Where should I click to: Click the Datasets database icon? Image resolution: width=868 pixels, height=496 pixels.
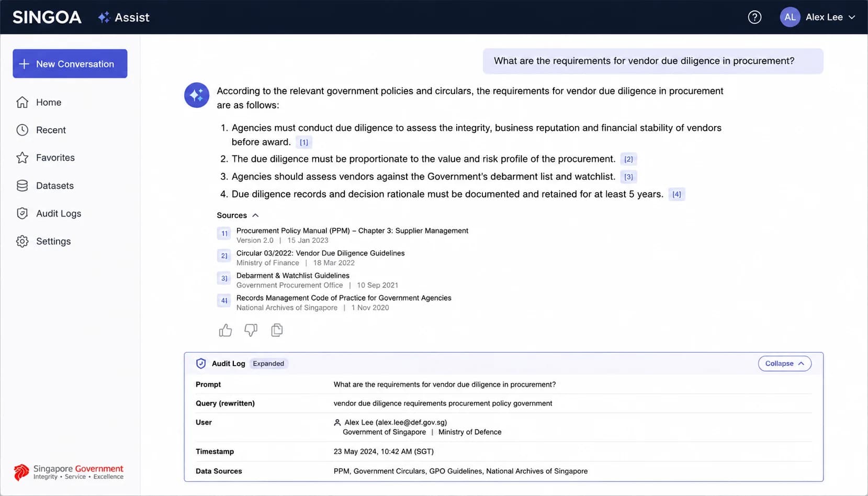pyautogui.click(x=22, y=186)
